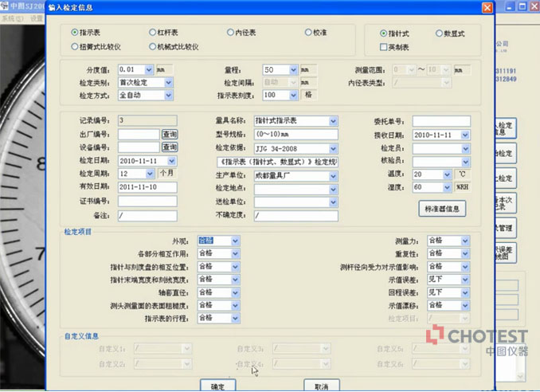Select the 数显式 display option
The width and height of the screenshot is (540, 392).
point(438,33)
